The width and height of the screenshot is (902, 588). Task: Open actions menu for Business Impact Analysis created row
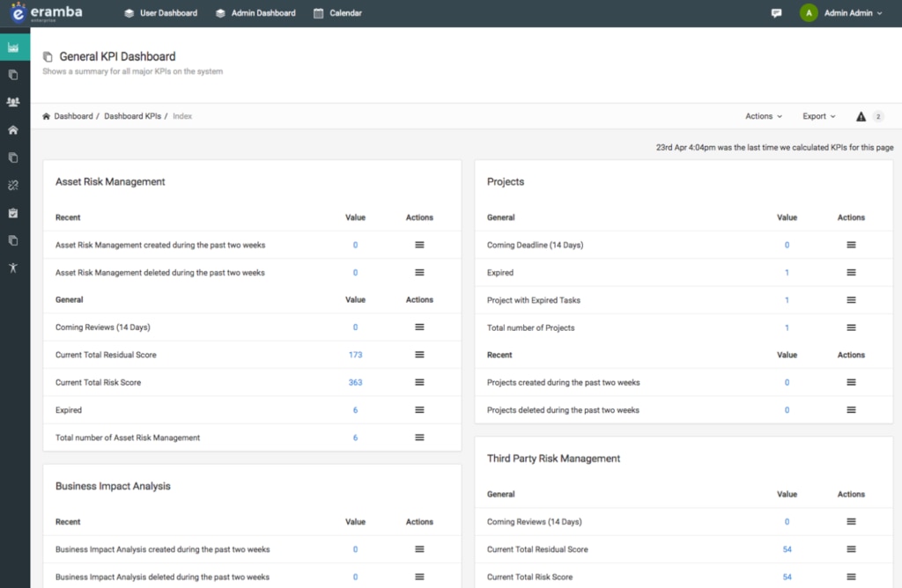click(x=419, y=549)
